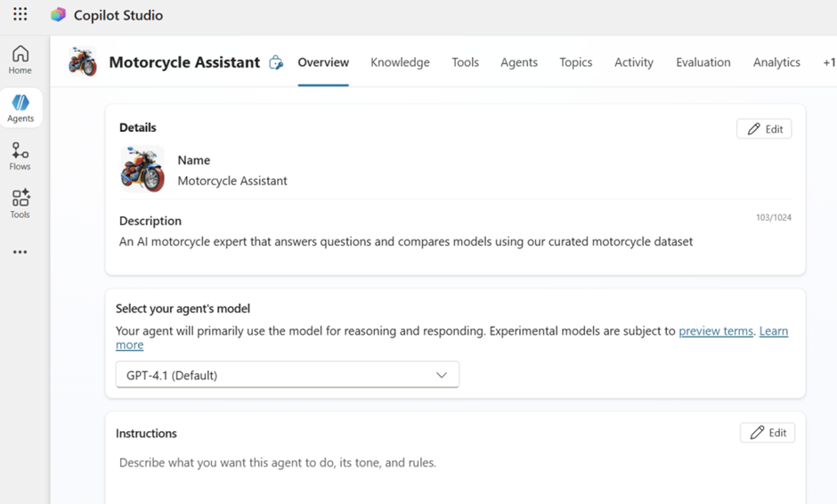This screenshot has height=504, width=837.
Task: Open the +1 overflow tabs menu
Action: pyautogui.click(x=828, y=62)
